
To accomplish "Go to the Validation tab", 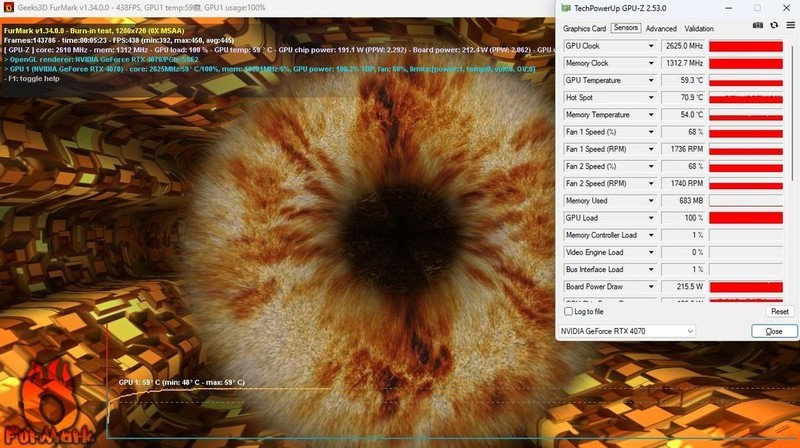I will pos(699,29).
